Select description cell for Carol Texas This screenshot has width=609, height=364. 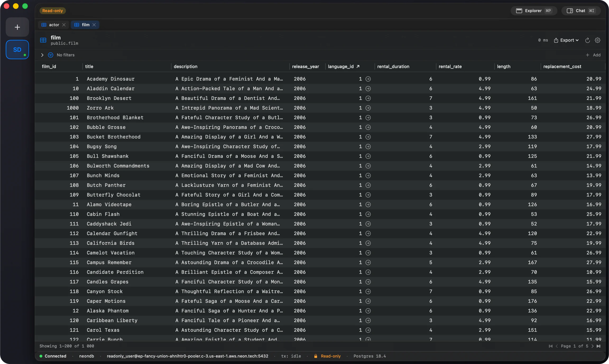click(x=229, y=330)
